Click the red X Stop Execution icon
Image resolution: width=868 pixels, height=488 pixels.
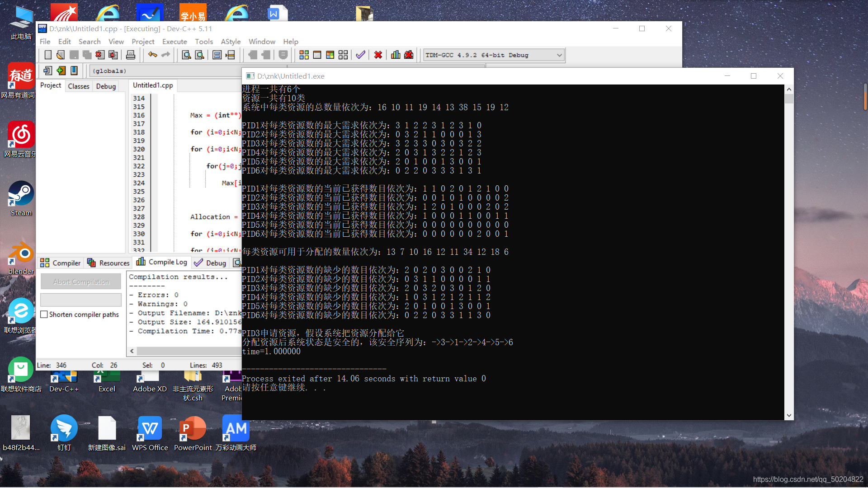(378, 55)
